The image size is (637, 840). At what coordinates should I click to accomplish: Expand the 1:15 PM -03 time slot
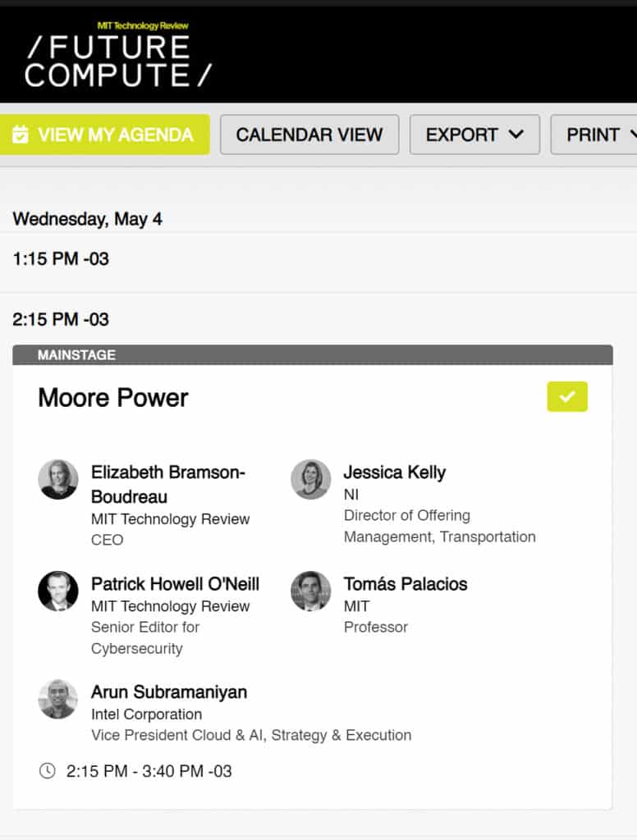(x=61, y=259)
